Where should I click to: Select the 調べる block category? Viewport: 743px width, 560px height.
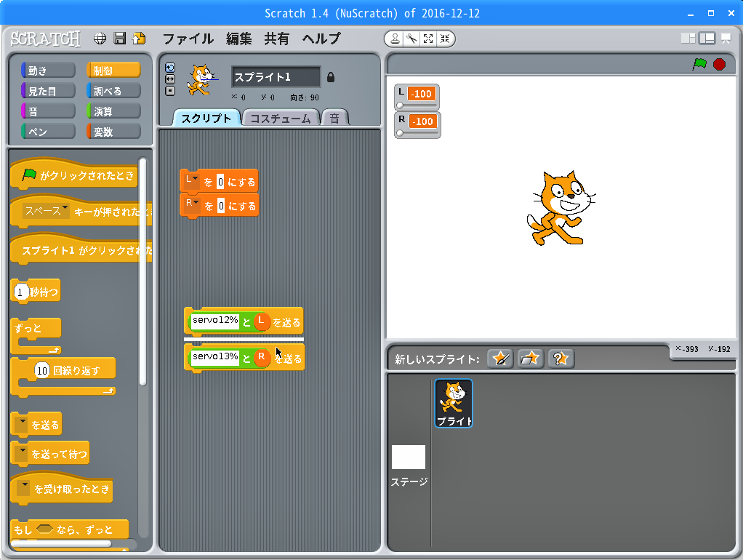[x=113, y=91]
